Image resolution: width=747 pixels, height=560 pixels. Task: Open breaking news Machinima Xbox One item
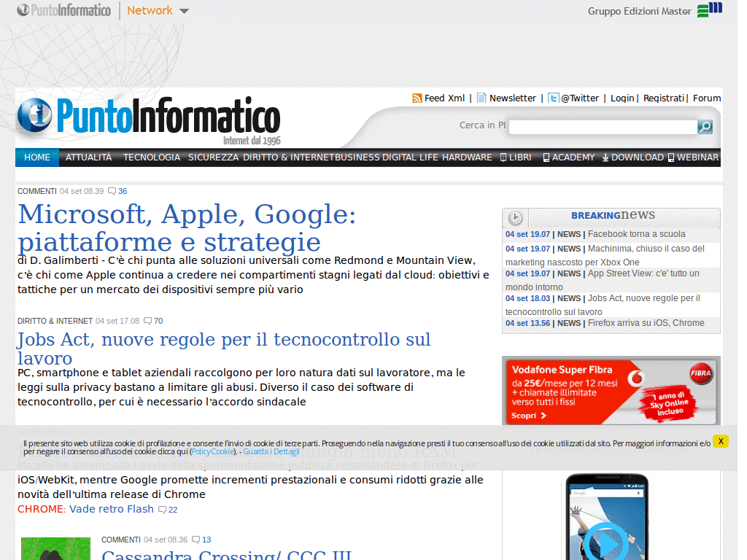pos(605,255)
